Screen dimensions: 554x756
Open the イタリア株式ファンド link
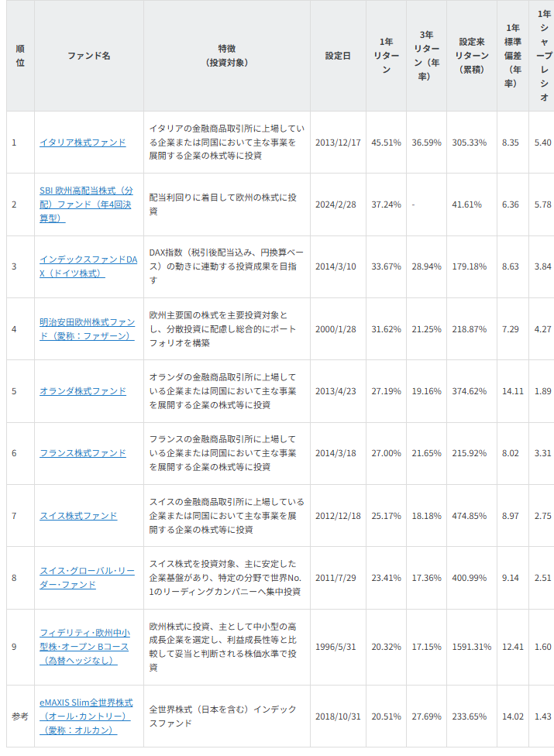pos(83,143)
